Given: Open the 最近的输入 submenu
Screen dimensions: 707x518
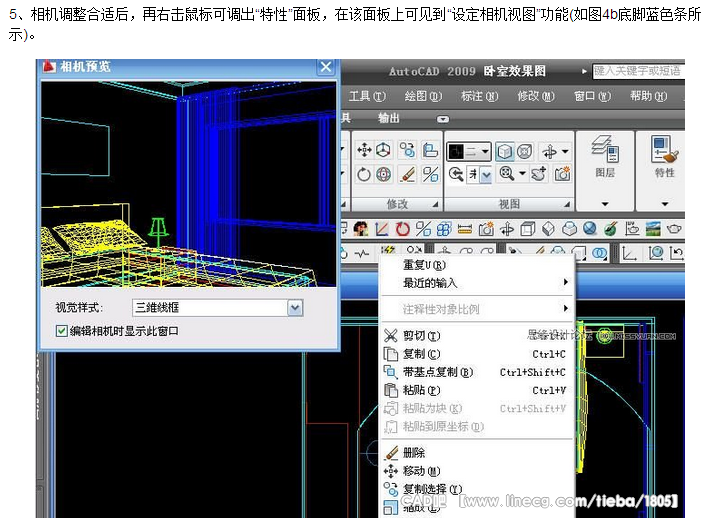Looking at the screenshot, I should [477, 283].
